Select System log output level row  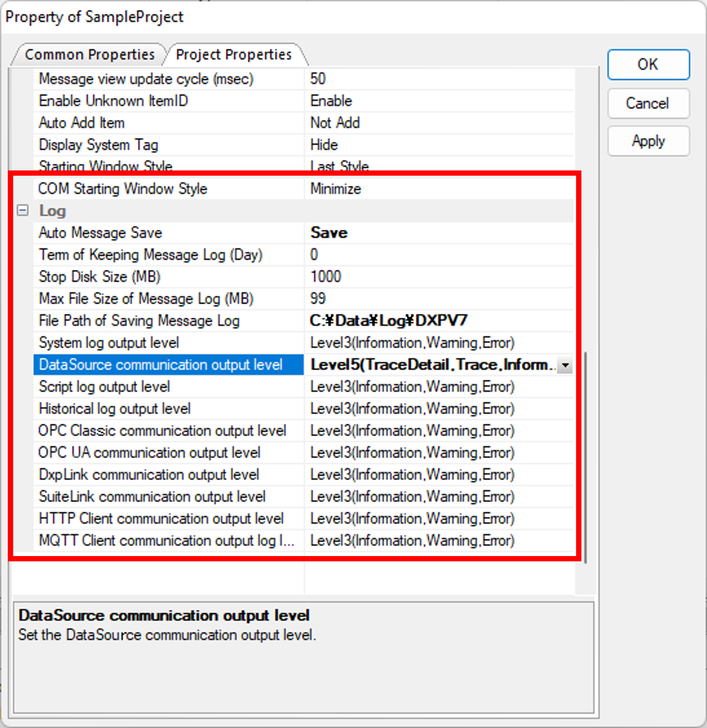tap(109, 343)
